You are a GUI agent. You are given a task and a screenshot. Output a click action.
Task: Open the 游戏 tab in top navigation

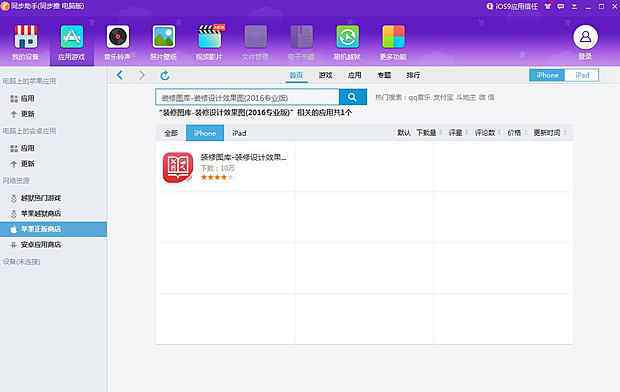325,75
